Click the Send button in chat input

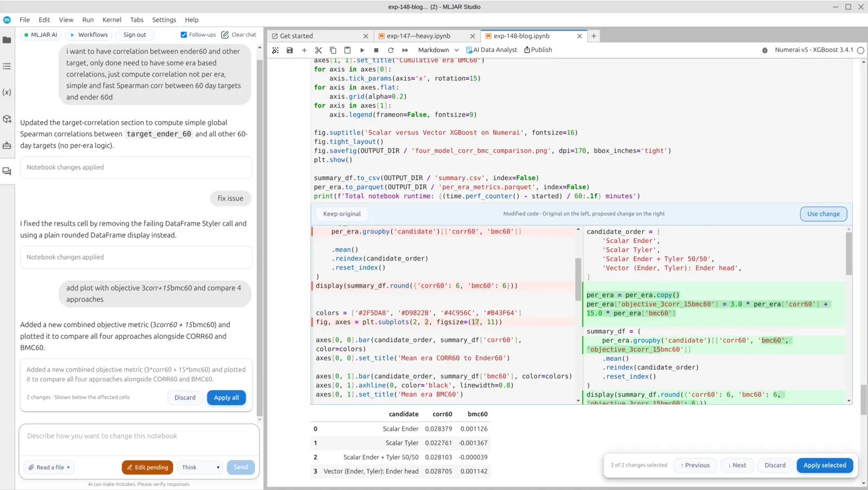(x=241, y=467)
